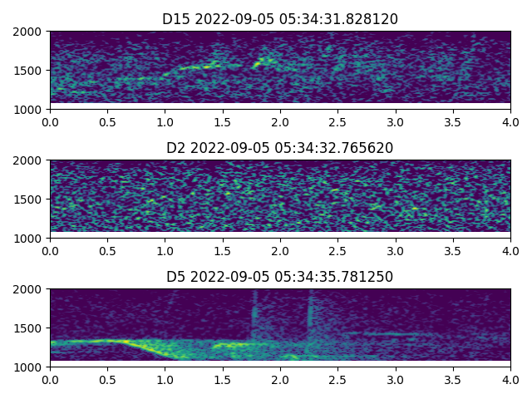Select the bright upsweep near 1.8s in D15
This screenshot has width=532, height=399.
[x=265, y=61]
